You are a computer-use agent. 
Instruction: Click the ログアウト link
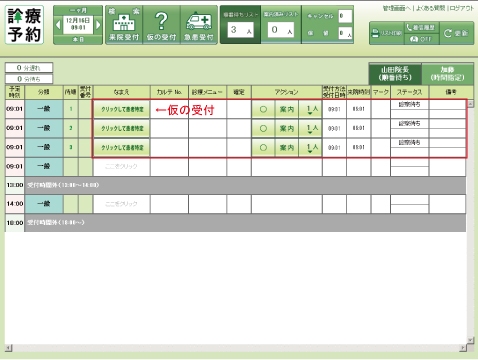462,8
